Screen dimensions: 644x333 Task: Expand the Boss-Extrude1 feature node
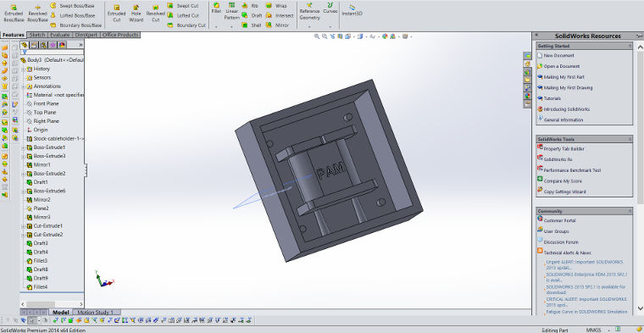pyautogui.click(x=24, y=147)
